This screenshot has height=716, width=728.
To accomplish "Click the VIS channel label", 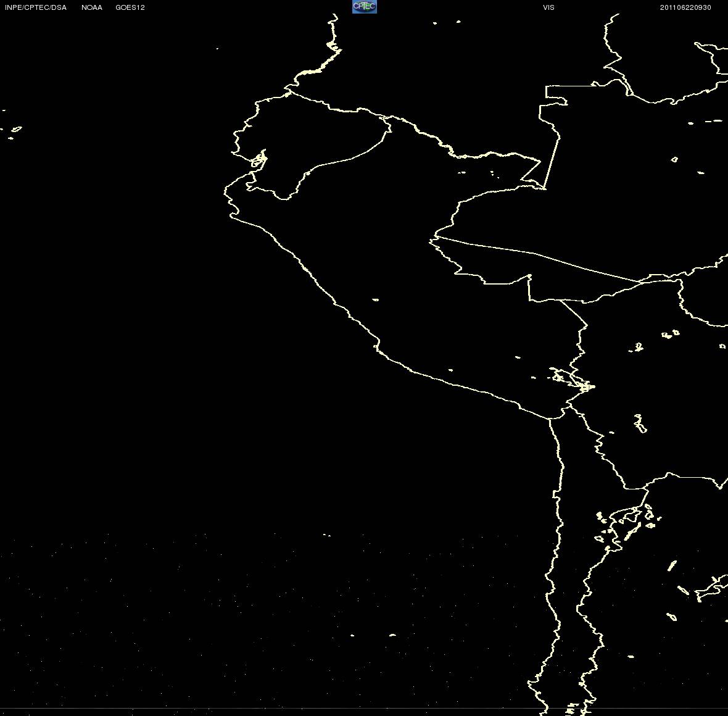I will click(548, 7).
